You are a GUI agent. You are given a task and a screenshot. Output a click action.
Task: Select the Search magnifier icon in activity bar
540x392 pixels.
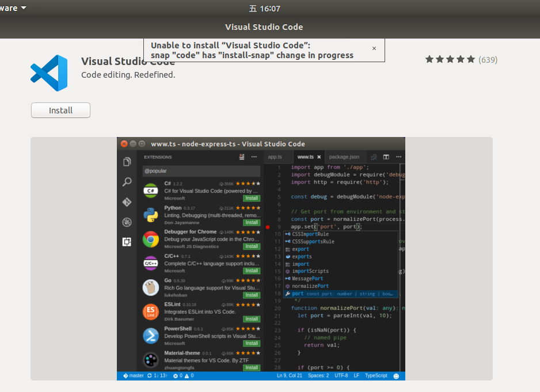pyautogui.click(x=127, y=182)
